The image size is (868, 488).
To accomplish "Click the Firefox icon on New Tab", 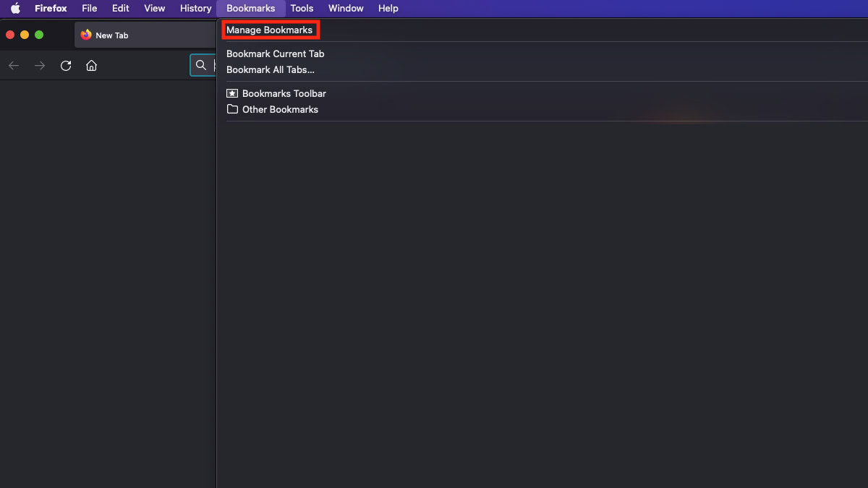I will pos(86,35).
